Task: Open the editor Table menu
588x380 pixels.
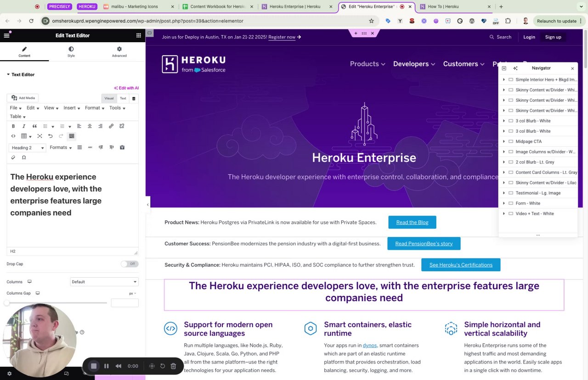Action: [17, 117]
